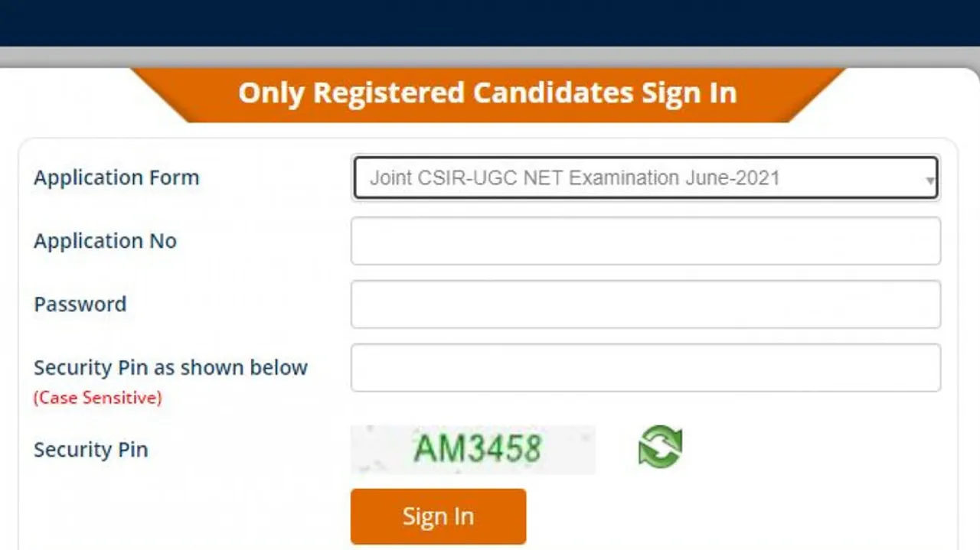Open the Application Form dropdown

click(x=645, y=178)
